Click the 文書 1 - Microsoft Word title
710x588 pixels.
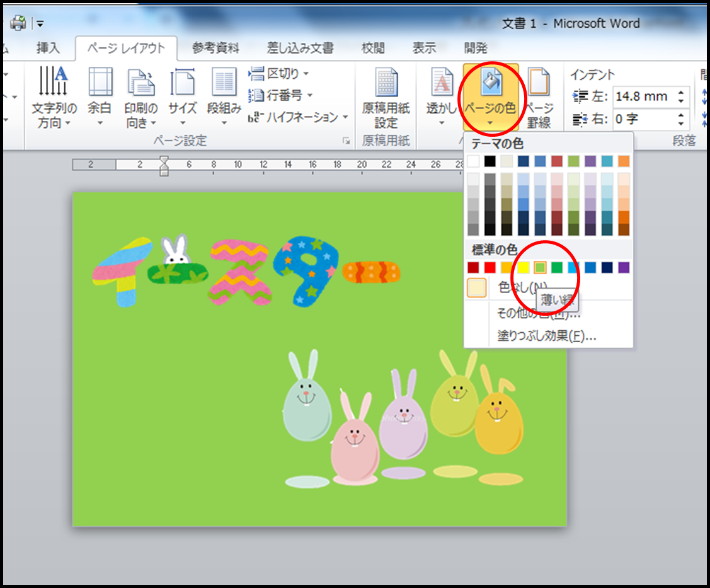pyautogui.click(x=571, y=23)
